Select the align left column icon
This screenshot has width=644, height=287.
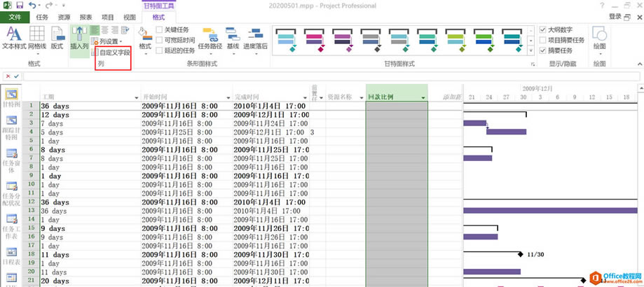pos(95,29)
